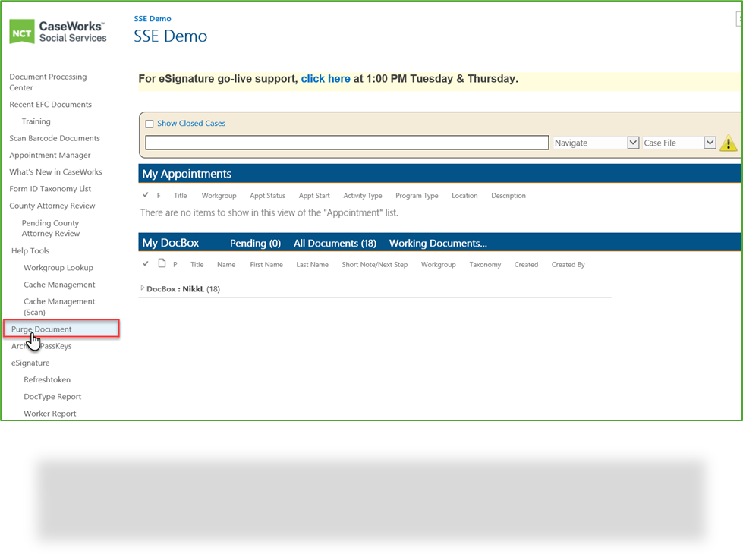Viewport: 743px width, 560px height.
Task: Sort DocBox by Last Name column
Action: pos(312,264)
